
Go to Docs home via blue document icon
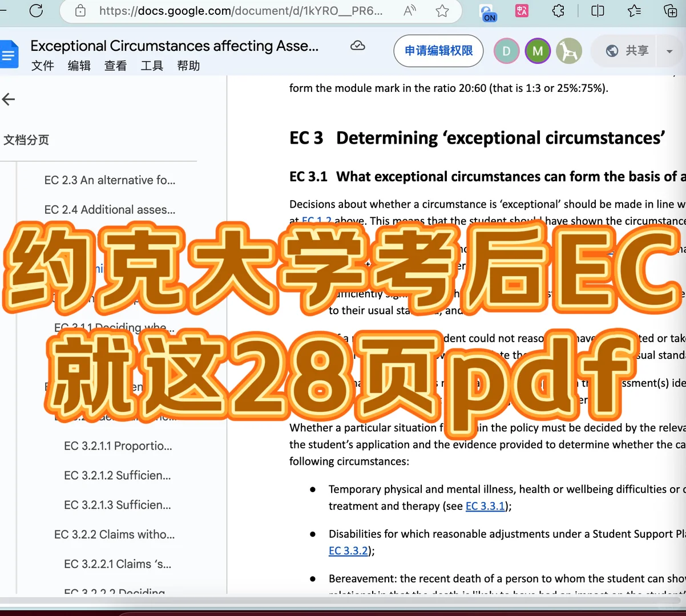(9, 55)
